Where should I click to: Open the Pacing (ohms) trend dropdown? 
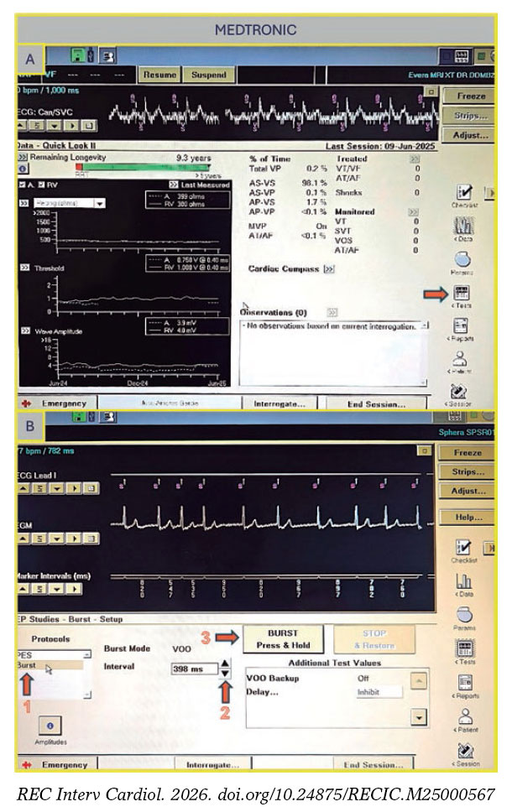tap(99, 203)
